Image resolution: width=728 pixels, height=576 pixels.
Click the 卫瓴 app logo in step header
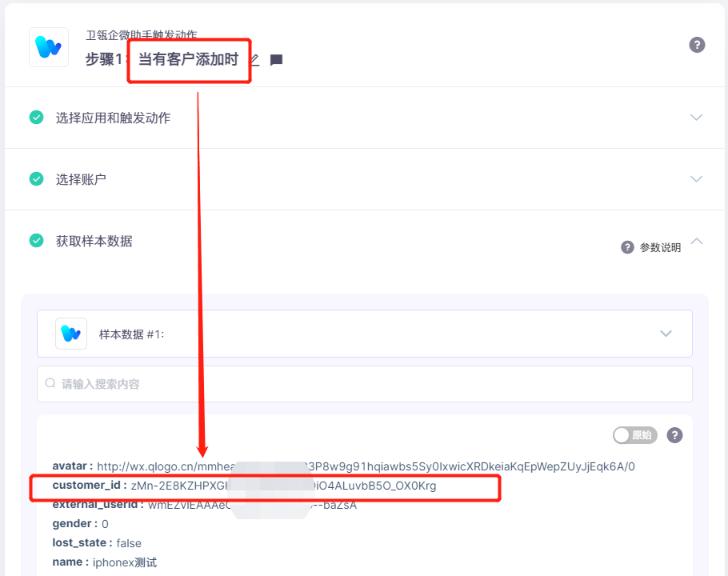(x=49, y=47)
